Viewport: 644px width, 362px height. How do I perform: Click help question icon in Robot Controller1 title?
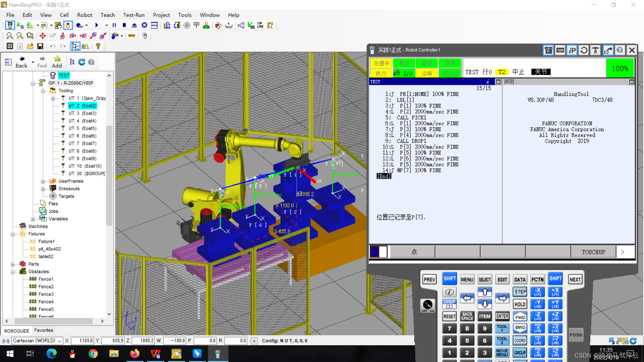[x=620, y=50]
